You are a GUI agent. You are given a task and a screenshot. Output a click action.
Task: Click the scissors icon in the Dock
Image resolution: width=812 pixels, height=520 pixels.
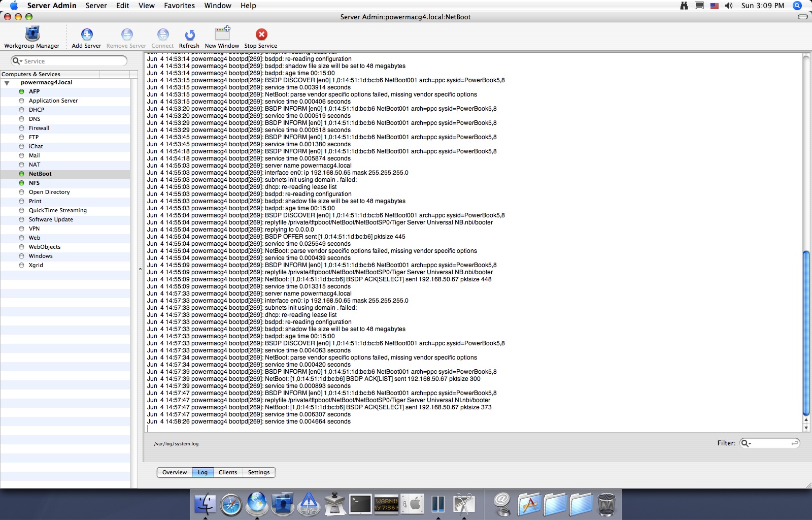click(x=464, y=504)
